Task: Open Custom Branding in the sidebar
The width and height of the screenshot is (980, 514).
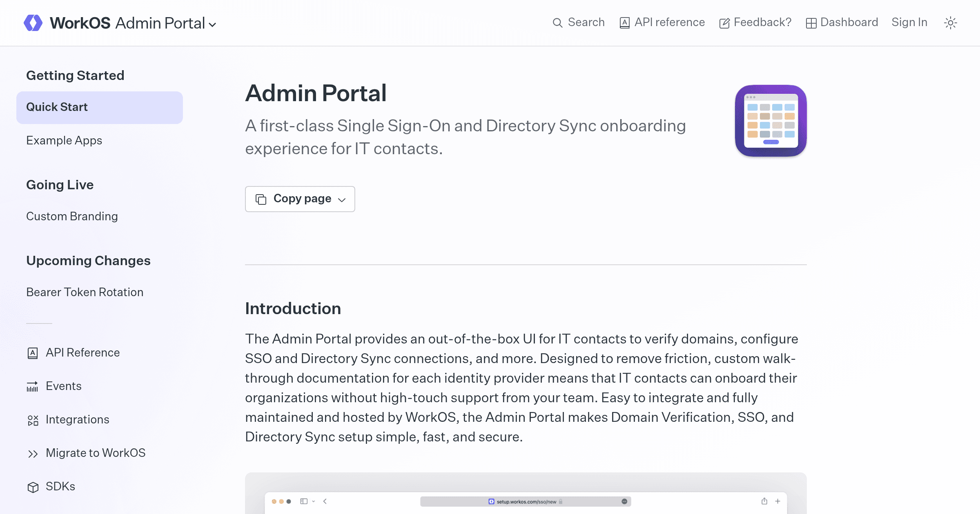Action: 72,216
